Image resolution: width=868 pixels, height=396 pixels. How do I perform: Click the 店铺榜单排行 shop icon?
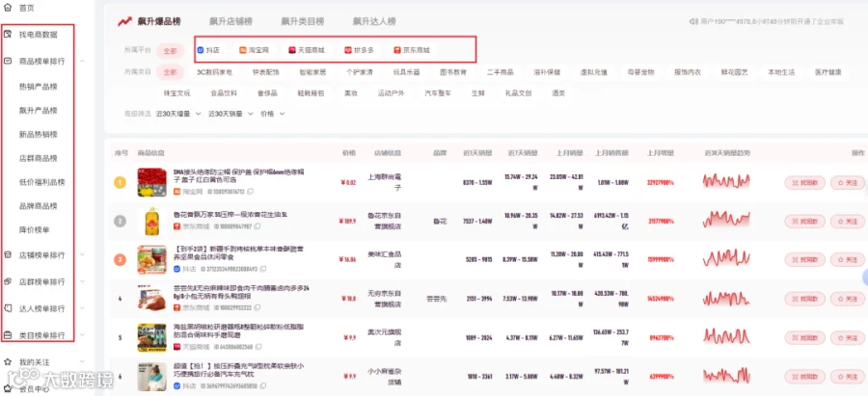pos(8,255)
